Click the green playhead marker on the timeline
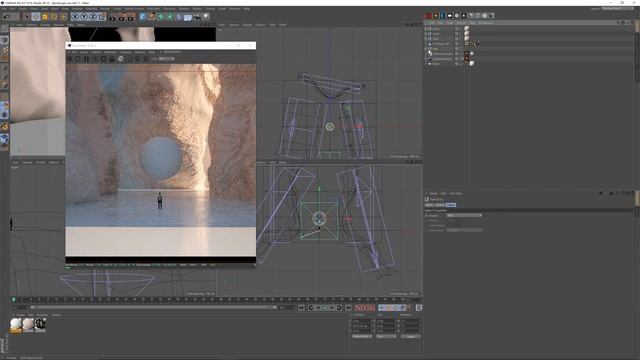Screen dimensions: 640x360 (13, 300)
